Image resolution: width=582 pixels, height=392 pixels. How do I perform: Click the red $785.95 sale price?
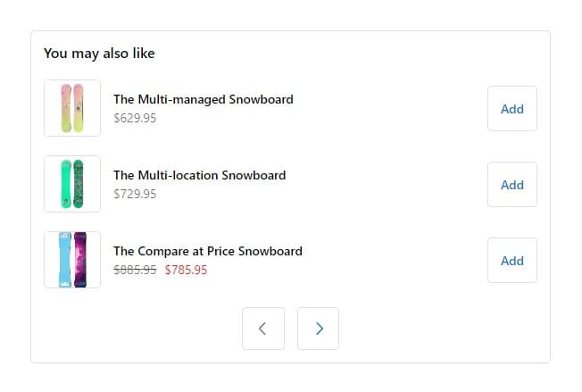(x=186, y=270)
